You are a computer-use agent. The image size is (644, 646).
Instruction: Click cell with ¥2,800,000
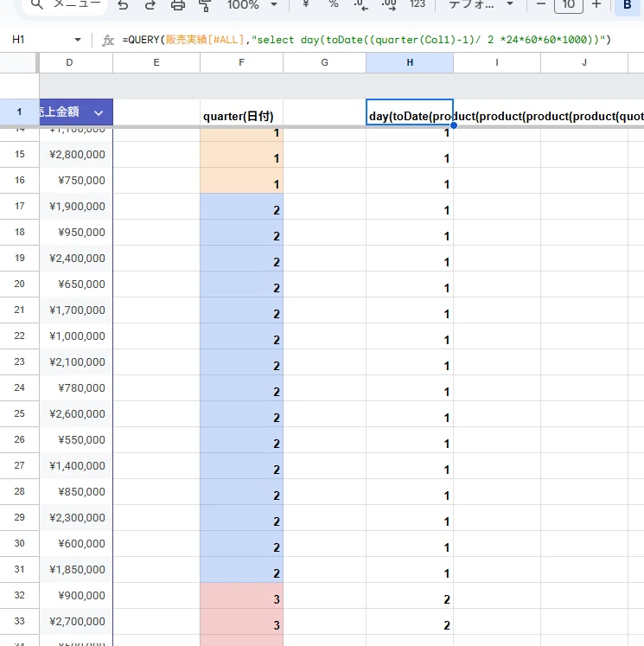click(76, 155)
